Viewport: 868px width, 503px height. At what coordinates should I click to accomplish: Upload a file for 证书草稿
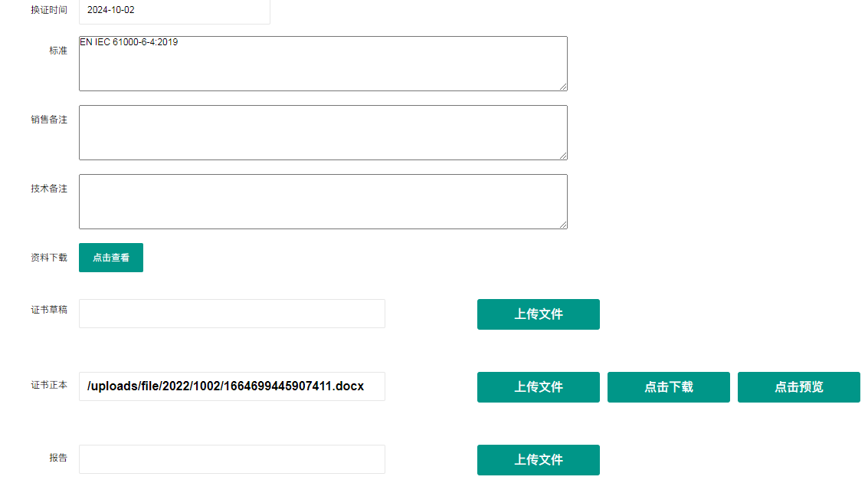(x=538, y=314)
